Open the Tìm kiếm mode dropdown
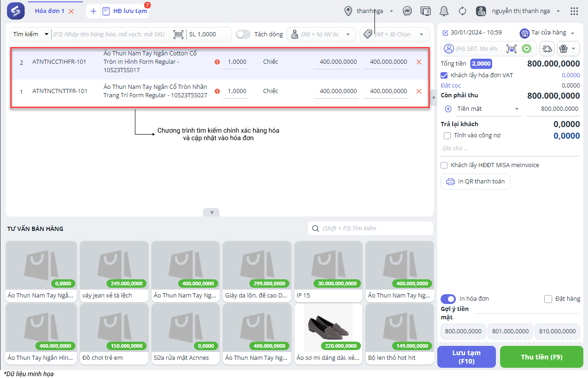Viewport: 588px width, 378px height. [x=31, y=34]
